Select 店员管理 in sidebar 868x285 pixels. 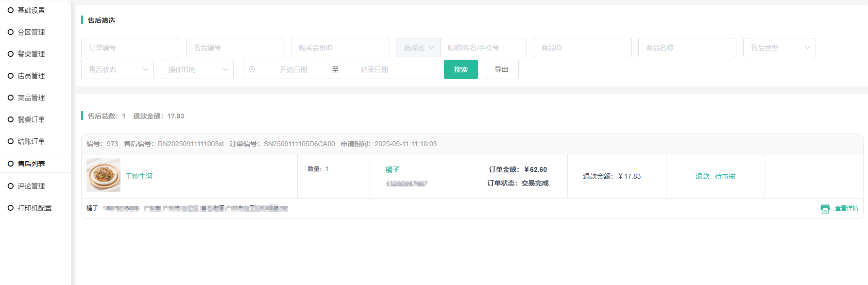pos(31,76)
